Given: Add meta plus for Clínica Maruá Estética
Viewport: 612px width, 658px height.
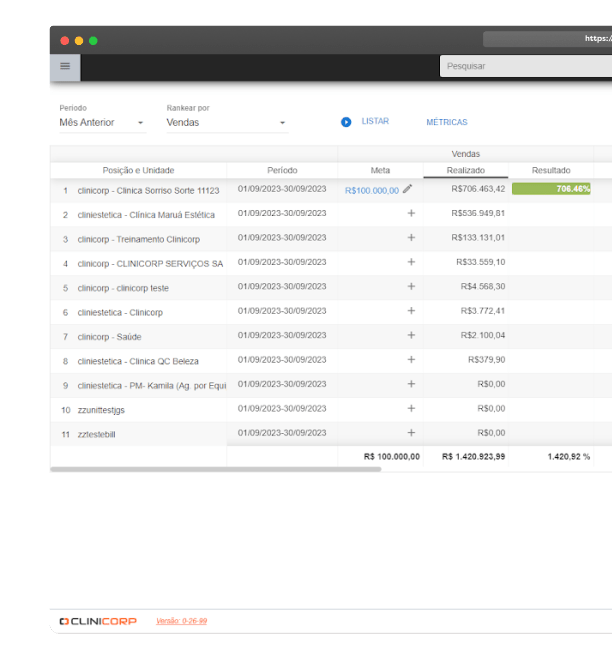Looking at the screenshot, I should [x=411, y=213].
